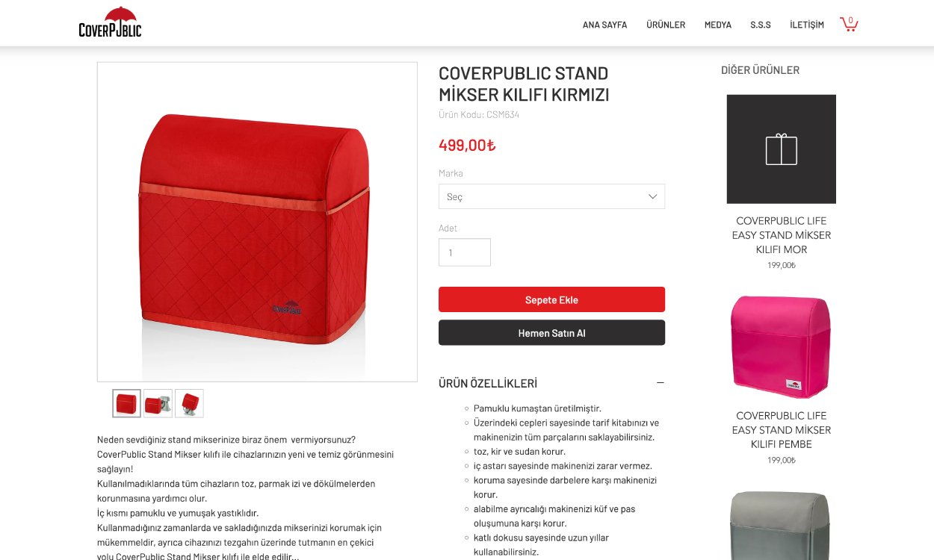This screenshot has width=934, height=560.
Task: Open the shopping cart icon
Action: click(x=849, y=24)
